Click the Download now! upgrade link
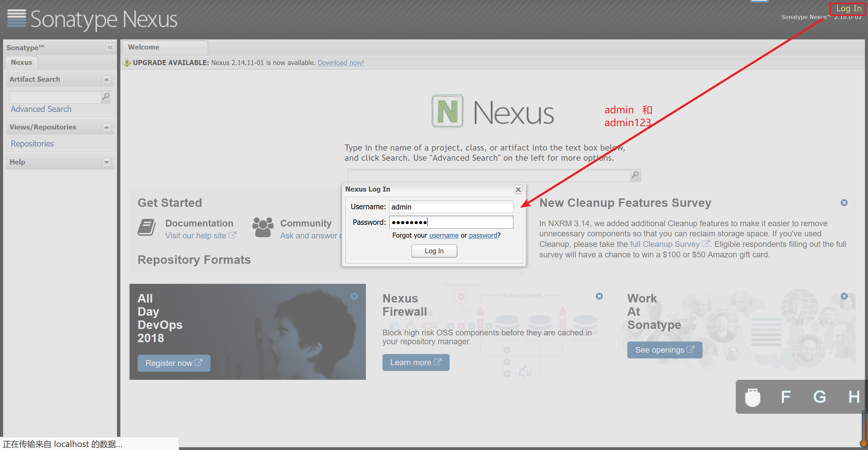The width and height of the screenshot is (868, 450). [x=341, y=62]
